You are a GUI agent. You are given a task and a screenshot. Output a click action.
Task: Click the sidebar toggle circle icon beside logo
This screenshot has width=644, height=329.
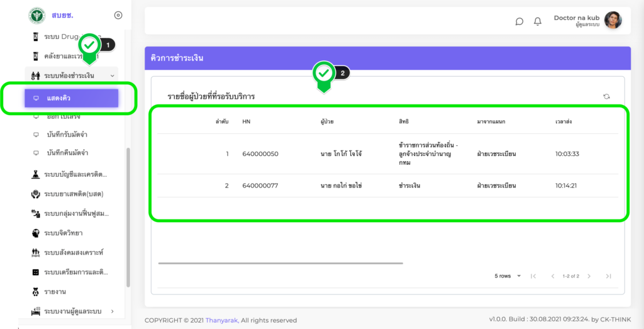(x=118, y=15)
